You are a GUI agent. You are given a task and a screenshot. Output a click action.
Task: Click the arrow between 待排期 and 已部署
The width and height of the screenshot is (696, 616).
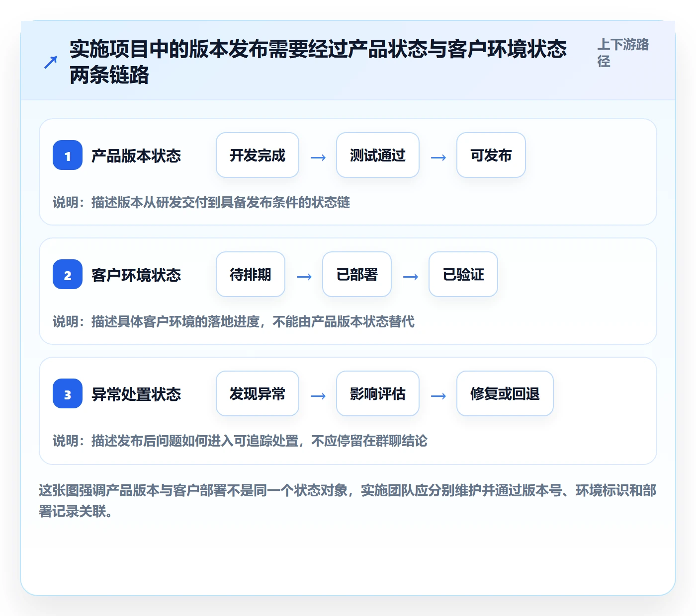[x=304, y=277]
